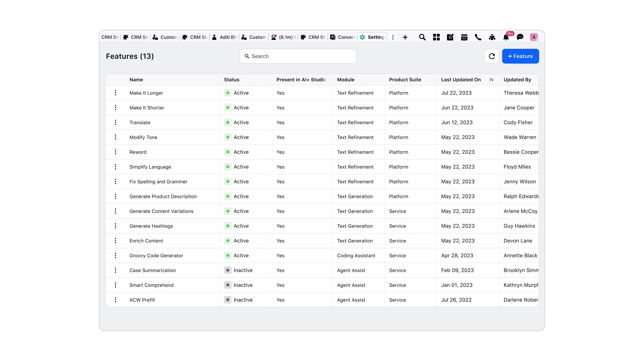Screen dimensions: 644x361
Task: Open the calendar icon showing 03
Action: (x=464, y=37)
